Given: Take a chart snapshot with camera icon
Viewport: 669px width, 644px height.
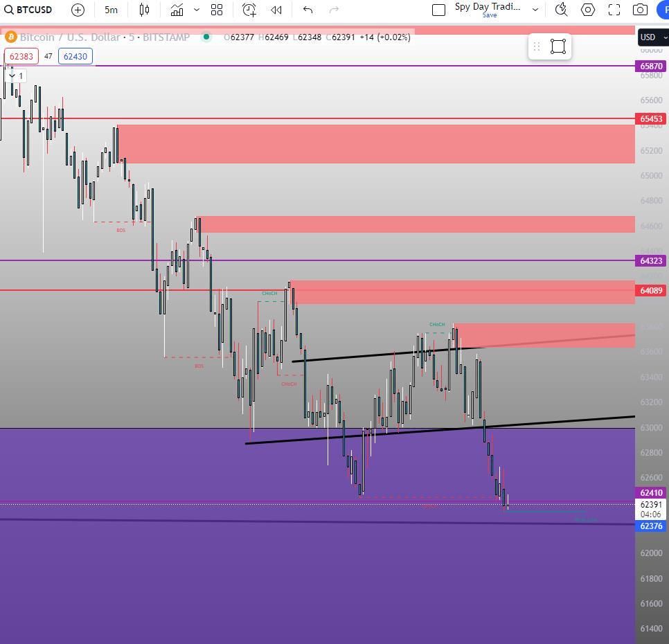Looking at the screenshot, I should click(x=640, y=10).
